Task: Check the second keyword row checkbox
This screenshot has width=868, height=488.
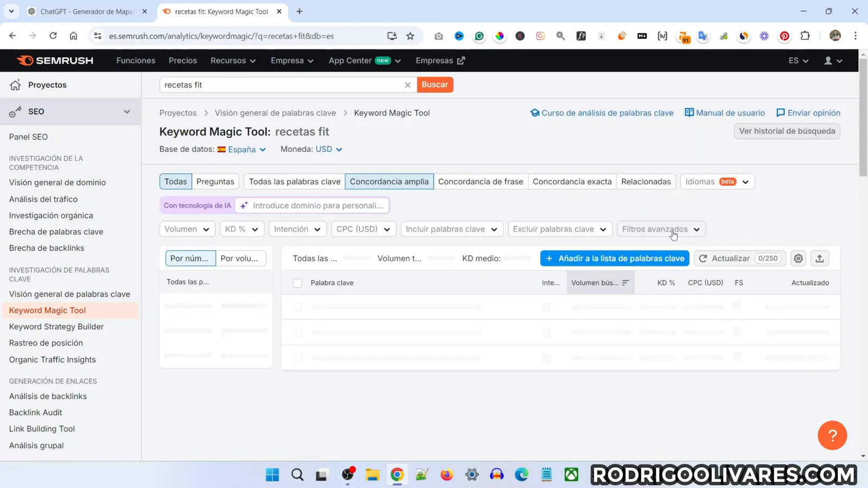Action: 297,332
